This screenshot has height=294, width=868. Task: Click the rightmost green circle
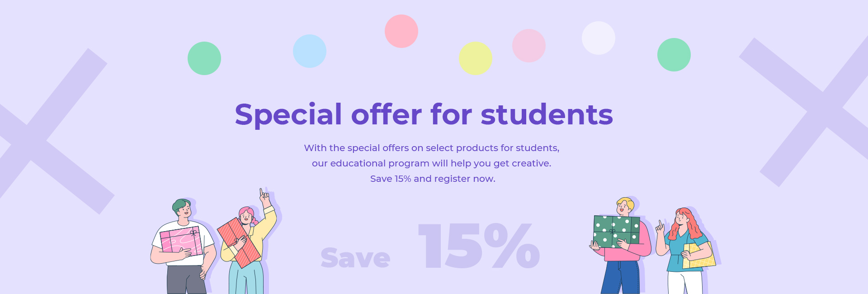674,55
